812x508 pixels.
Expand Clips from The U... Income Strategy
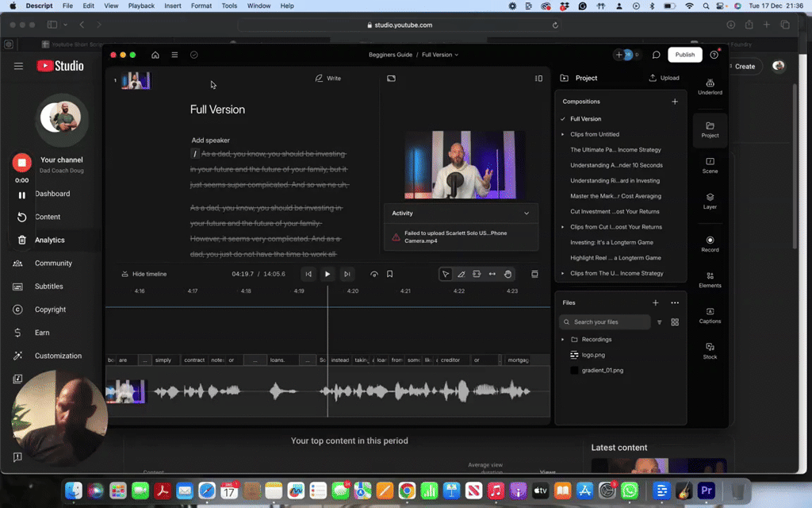(563, 273)
